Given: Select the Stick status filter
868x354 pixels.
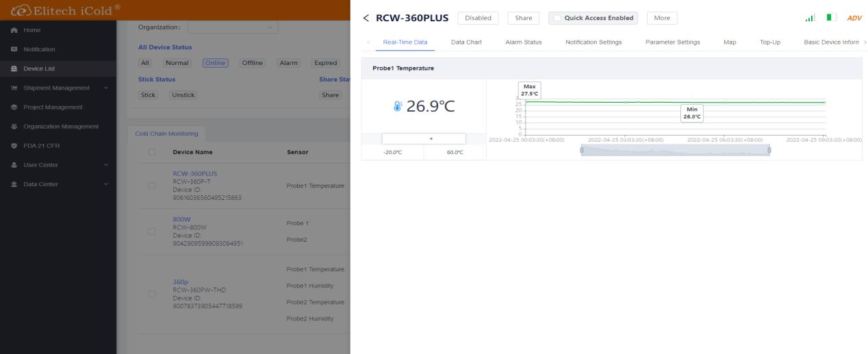Looking at the screenshot, I should 149,94.
